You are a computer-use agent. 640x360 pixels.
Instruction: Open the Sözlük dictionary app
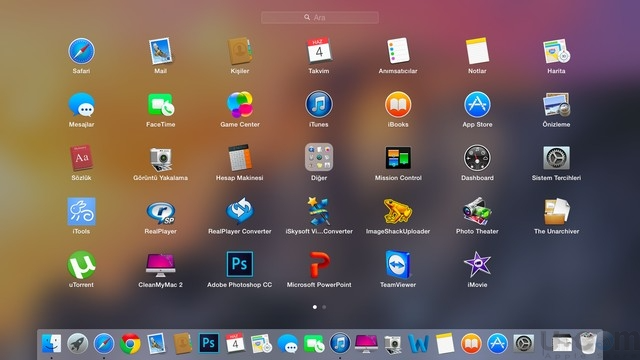pos(81,158)
